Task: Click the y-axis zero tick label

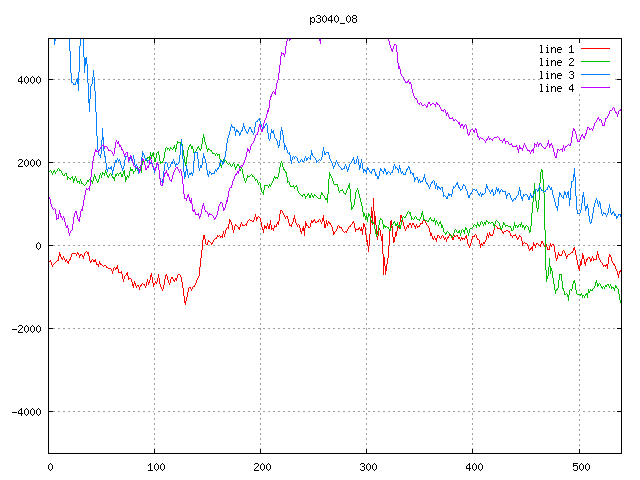Action: click(39, 246)
